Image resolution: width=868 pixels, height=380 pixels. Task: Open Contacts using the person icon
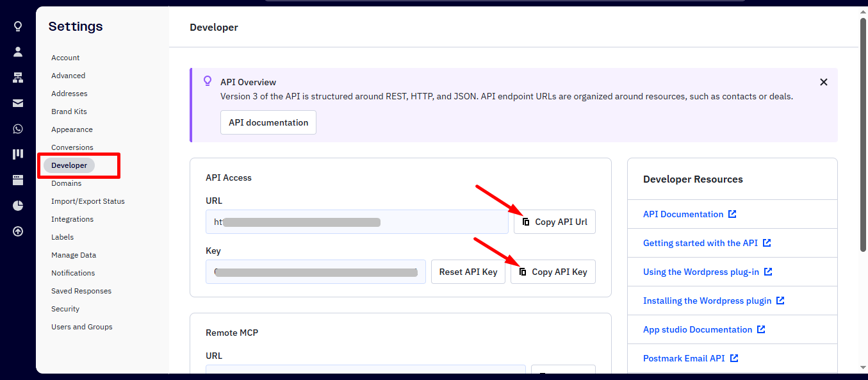click(x=18, y=51)
